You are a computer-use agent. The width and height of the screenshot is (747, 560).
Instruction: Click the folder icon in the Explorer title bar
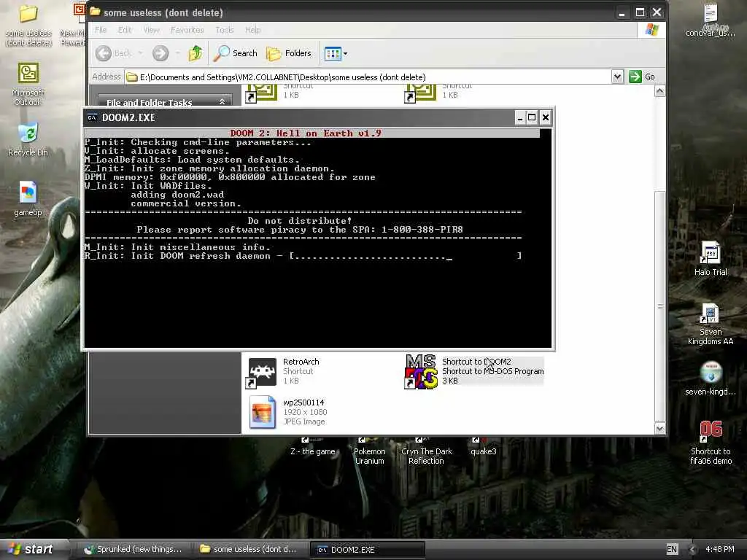[x=95, y=12]
